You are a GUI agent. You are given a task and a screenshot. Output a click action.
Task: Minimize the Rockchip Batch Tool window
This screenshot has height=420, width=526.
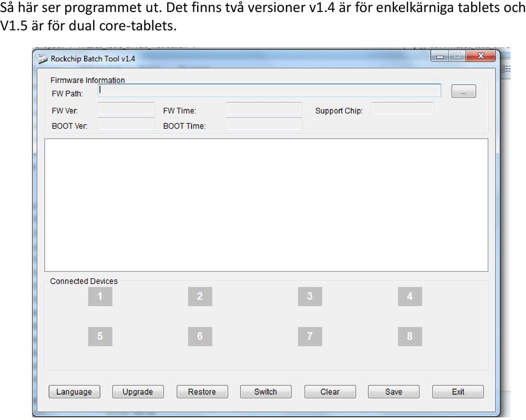point(440,56)
